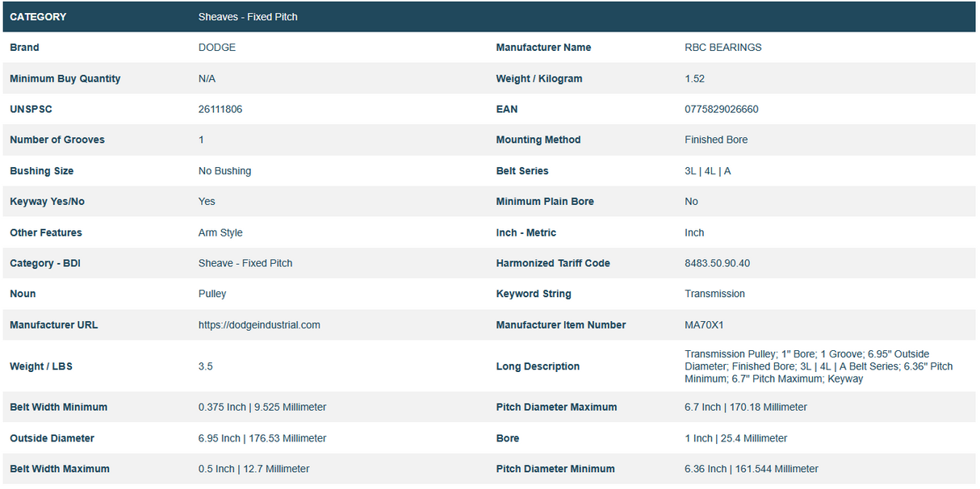Select the Belt Width Minimum value
This screenshot has height=489, width=980.
click(x=262, y=407)
